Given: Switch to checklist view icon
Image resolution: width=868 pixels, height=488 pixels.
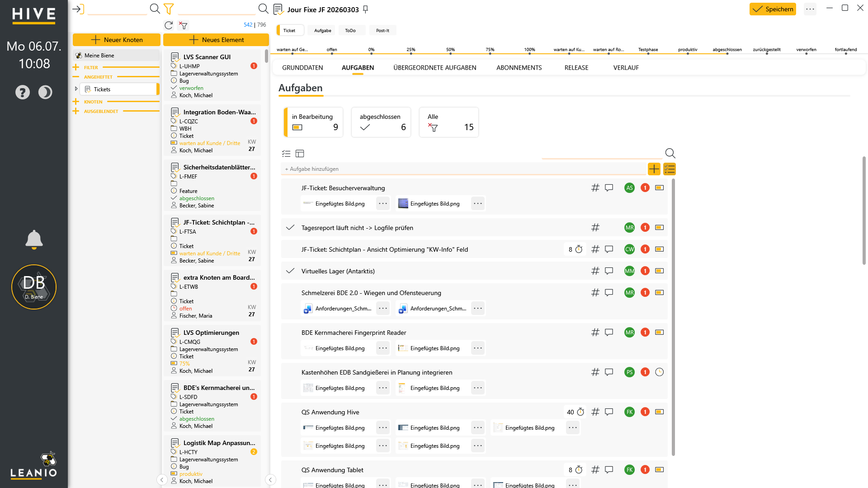Looking at the screenshot, I should click(x=286, y=154).
